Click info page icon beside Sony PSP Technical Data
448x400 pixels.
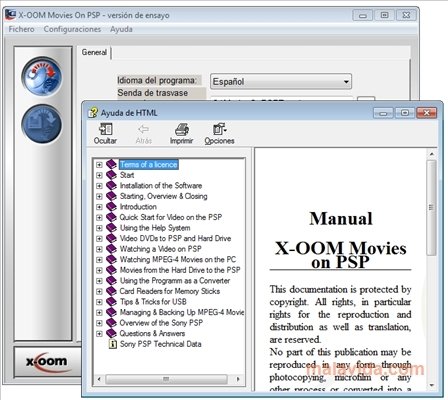[113, 344]
